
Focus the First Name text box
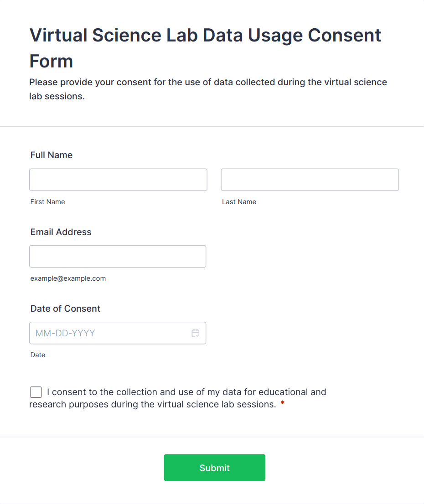[x=118, y=180]
